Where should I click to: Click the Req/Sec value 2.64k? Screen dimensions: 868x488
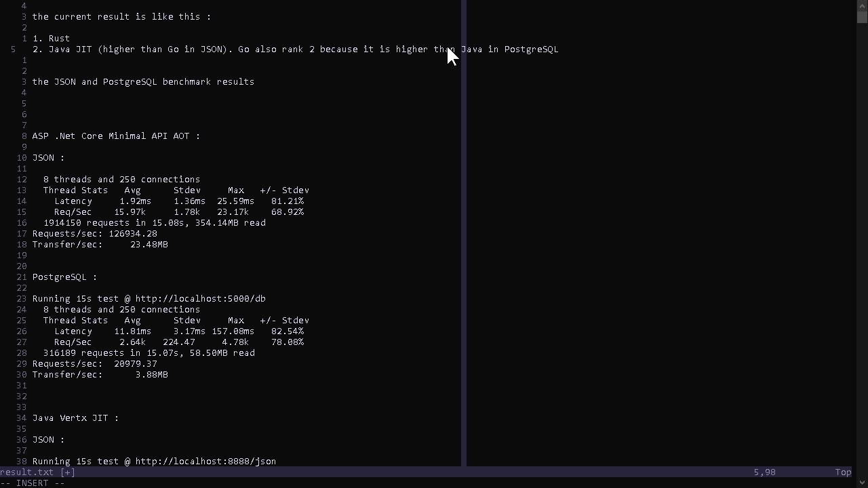tap(132, 342)
